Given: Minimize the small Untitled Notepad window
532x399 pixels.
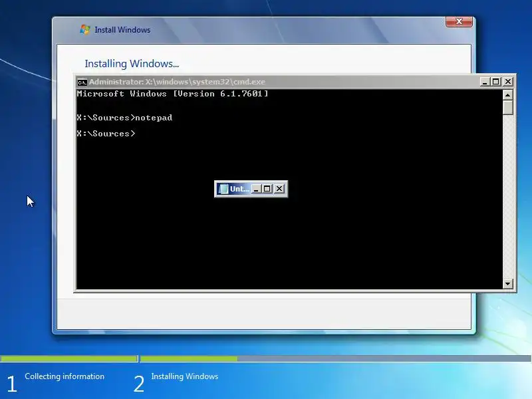Looking at the screenshot, I should 257,189.
